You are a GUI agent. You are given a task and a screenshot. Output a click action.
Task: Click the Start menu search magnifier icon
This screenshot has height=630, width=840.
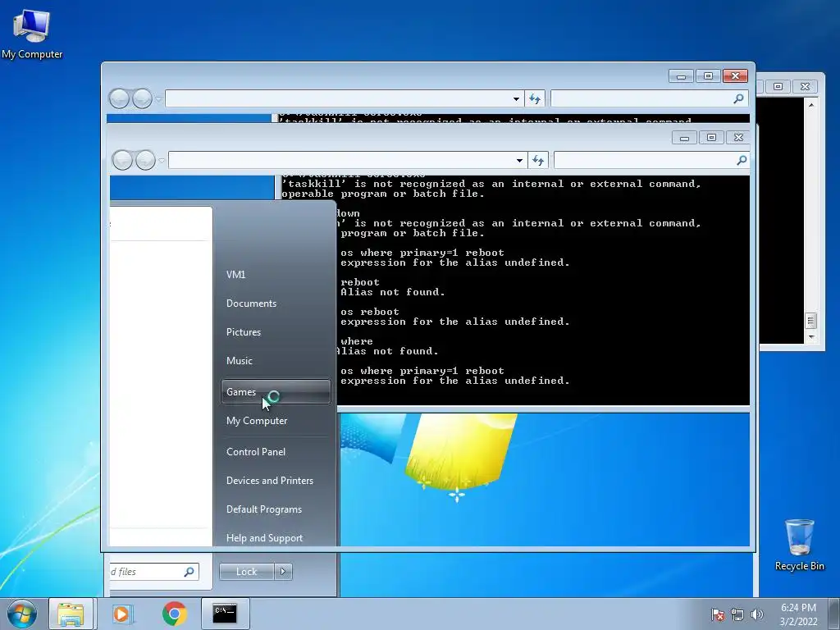[x=189, y=572]
